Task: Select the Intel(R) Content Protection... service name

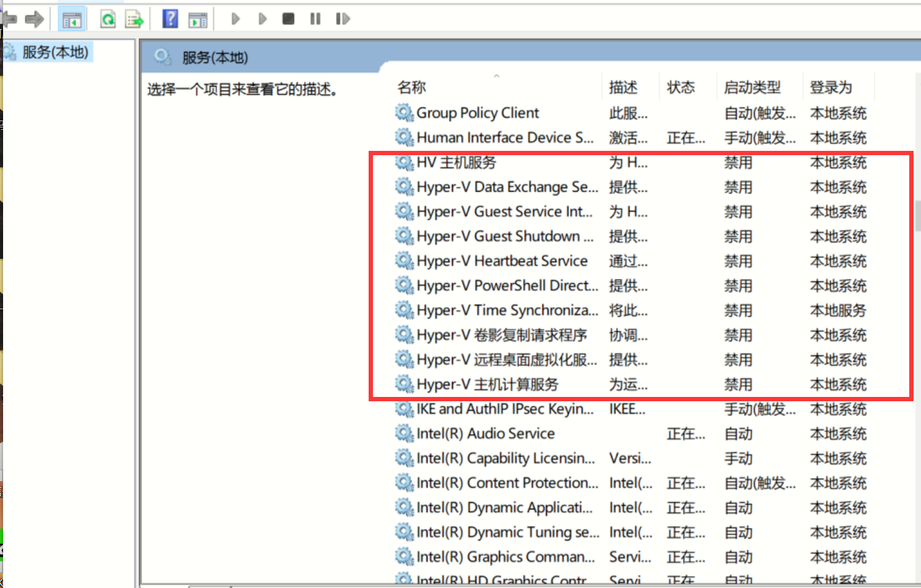Action: tap(507, 484)
